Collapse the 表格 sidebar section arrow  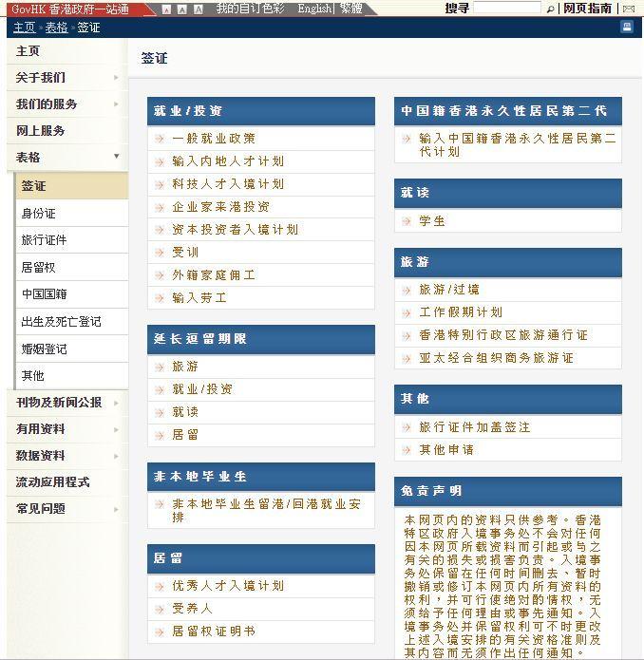[117, 156]
